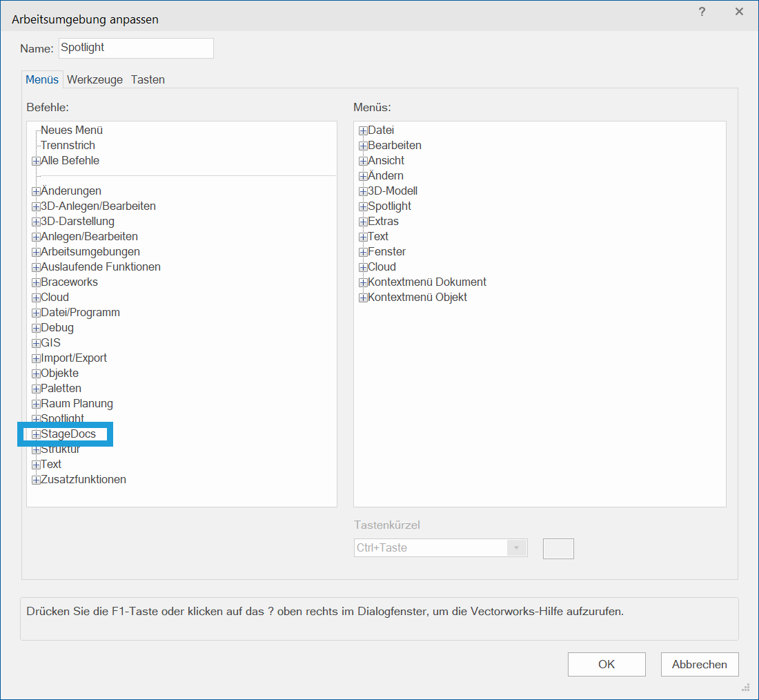Expand the Datei menu tree node

click(x=363, y=130)
